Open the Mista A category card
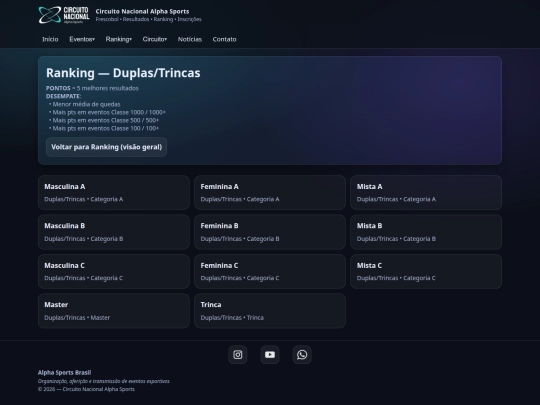 coord(426,193)
